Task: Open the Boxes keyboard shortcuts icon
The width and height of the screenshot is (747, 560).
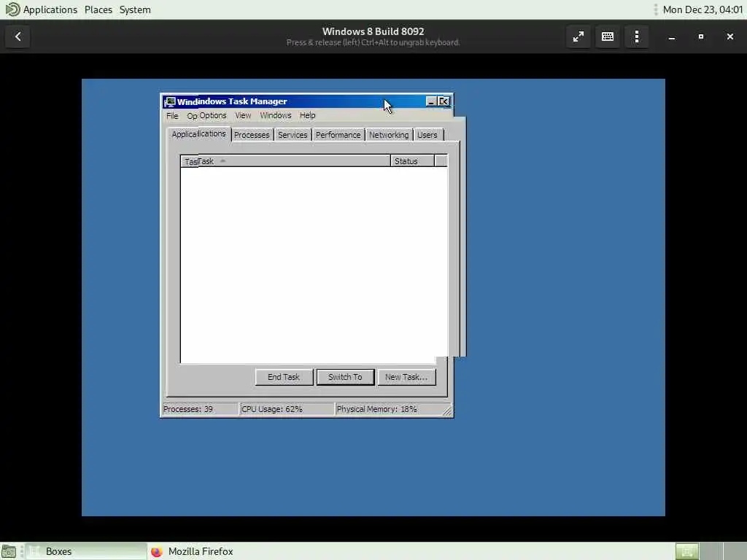Action: point(608,36)
